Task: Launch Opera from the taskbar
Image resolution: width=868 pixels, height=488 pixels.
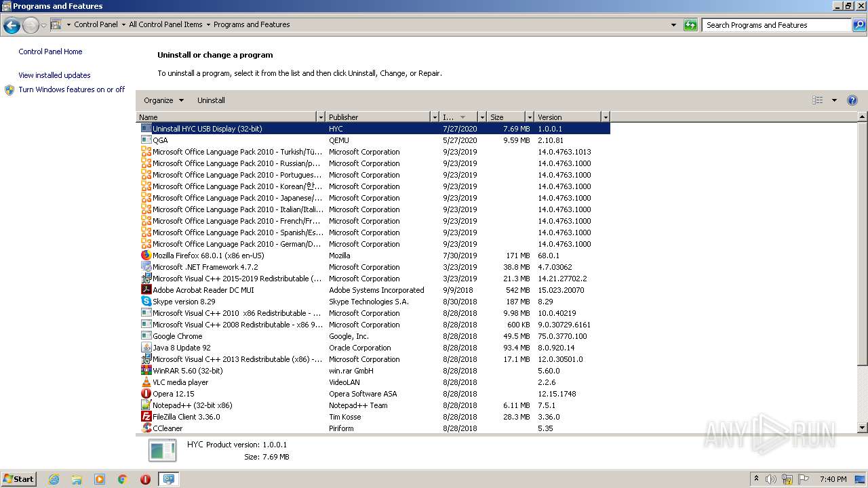Action: coord(145,479)
